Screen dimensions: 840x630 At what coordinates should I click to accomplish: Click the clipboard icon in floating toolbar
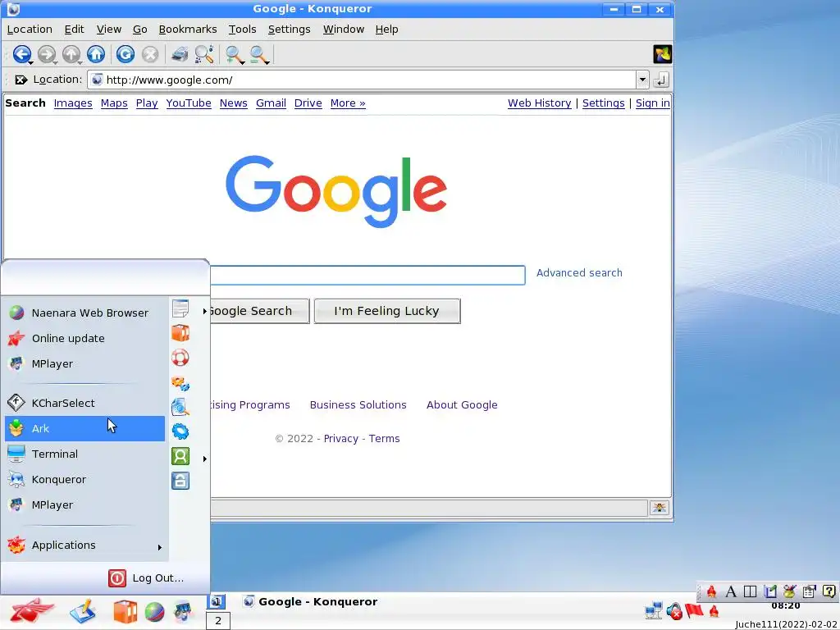pyautogui.click(x=809, y=591)
